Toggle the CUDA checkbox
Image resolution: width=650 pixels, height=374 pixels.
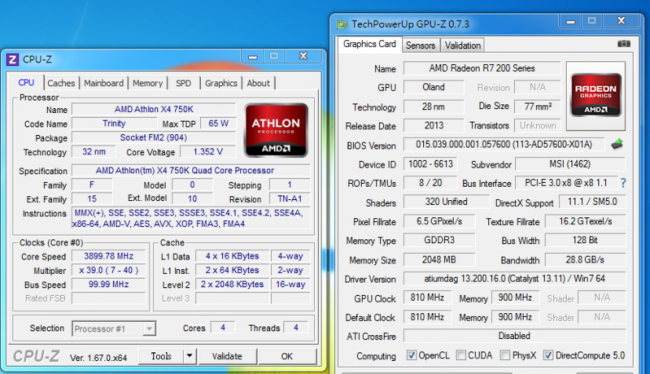pyautogui.click(x=461, y=355)
